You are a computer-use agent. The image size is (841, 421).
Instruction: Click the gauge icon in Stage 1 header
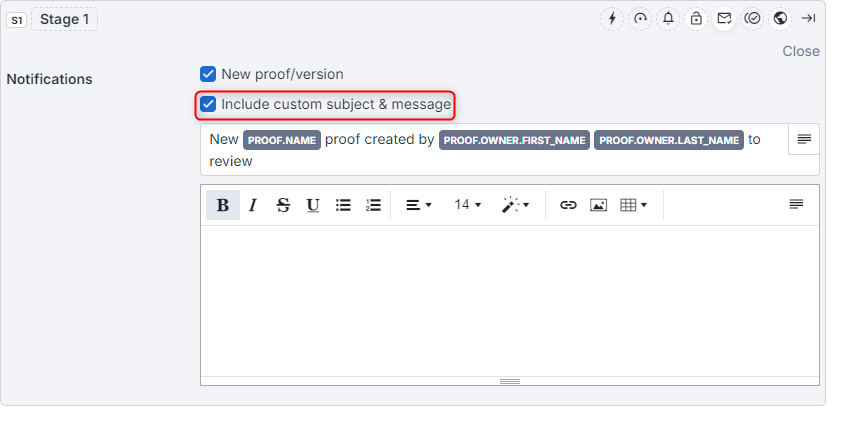[x=640, y=19]
